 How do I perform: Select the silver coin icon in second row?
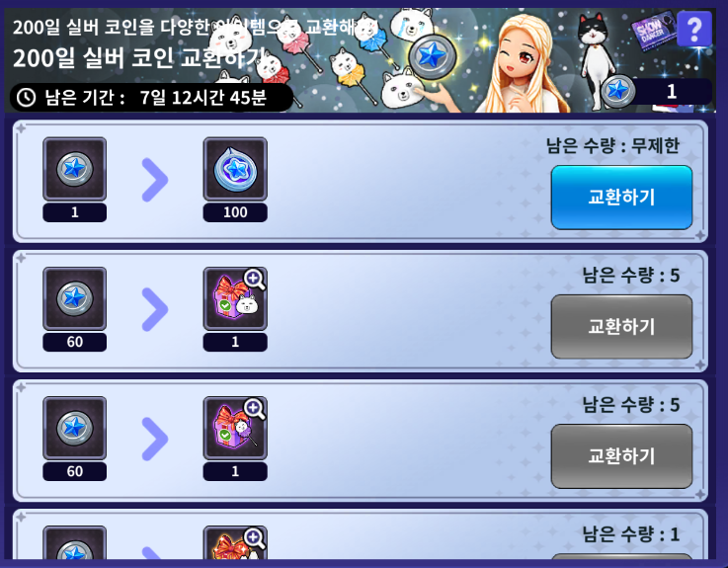75,298
